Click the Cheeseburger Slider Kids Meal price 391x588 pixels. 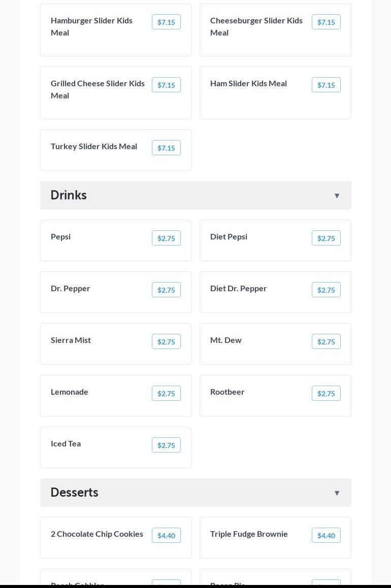[326, 22]
